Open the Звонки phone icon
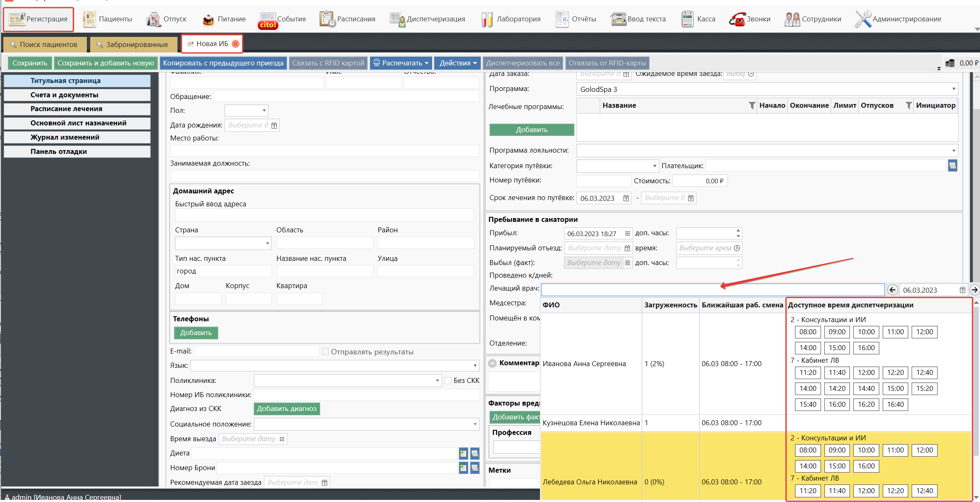Viewport: 980px width, 502px height. click(737, 19)
